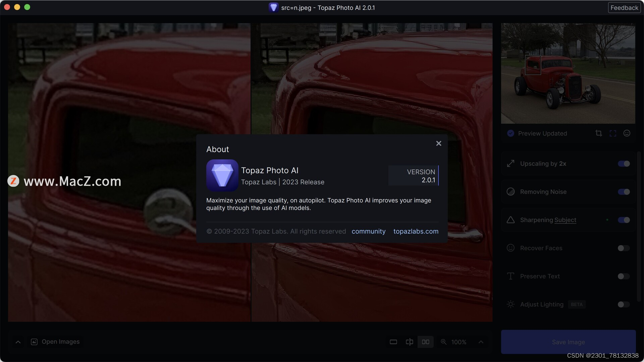Screen dimensions: 644x362
Task: Expand the image tray chevron
Action: coord(18,342)
